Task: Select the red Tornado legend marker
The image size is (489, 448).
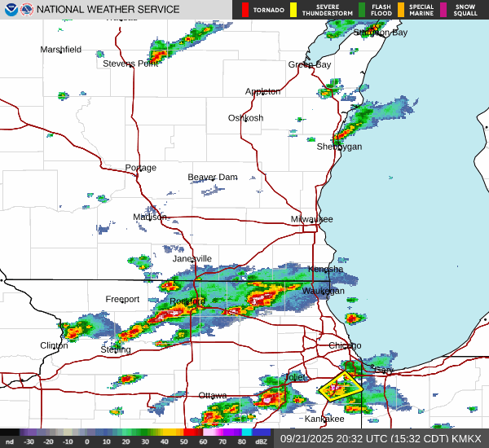Action: (x=246, y=10)
